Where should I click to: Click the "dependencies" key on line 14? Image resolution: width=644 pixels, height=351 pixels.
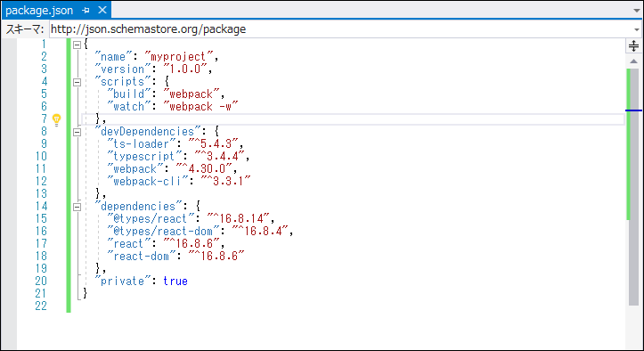138,207
